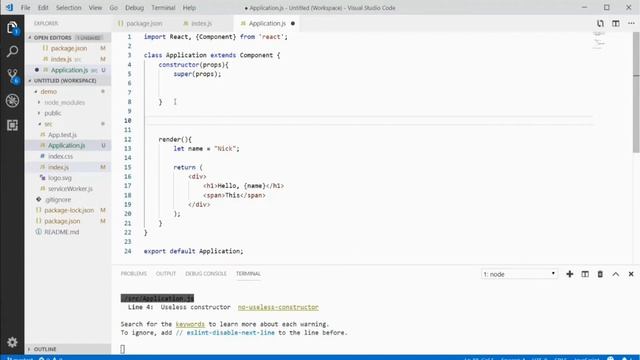Place cursor on empty line 10
Image resolution: width=640 pixels, height=360 pixels.
pyautogui.click(x=367, y=120)
